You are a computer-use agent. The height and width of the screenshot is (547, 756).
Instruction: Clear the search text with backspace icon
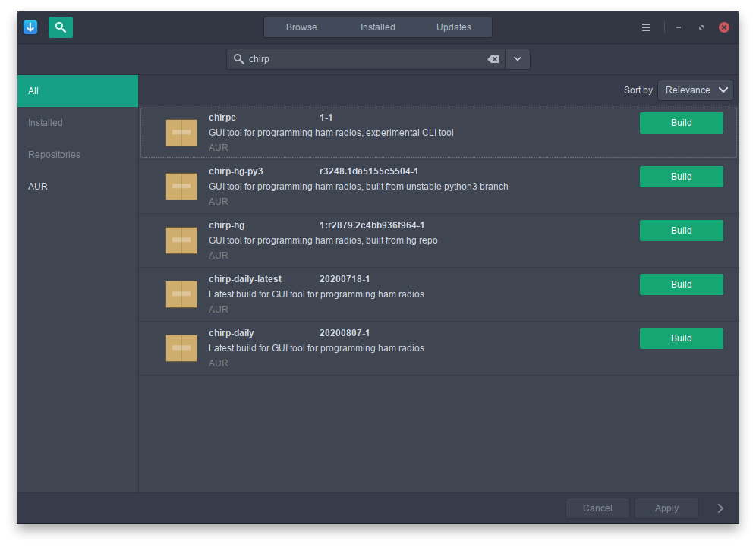pyautogui.click(x=493, y=59)
